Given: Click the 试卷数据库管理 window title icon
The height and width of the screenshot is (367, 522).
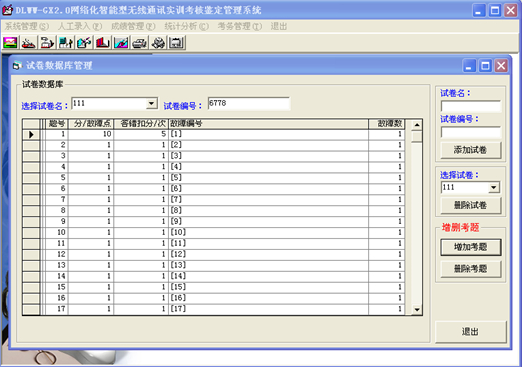Looking at the screenshot, I should point(17,66).
